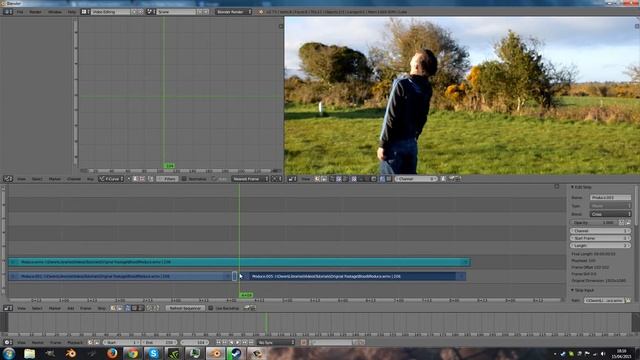Enable the Normalize checkbox
This screenshot has width=640, height=360.
[184, 179]
